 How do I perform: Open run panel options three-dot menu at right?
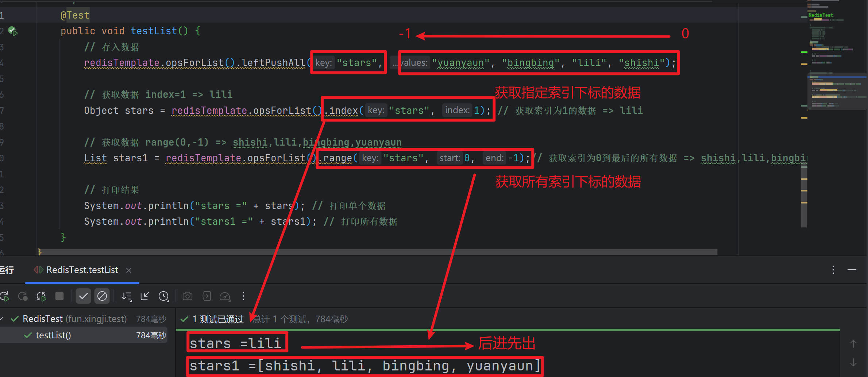point(833,270)
